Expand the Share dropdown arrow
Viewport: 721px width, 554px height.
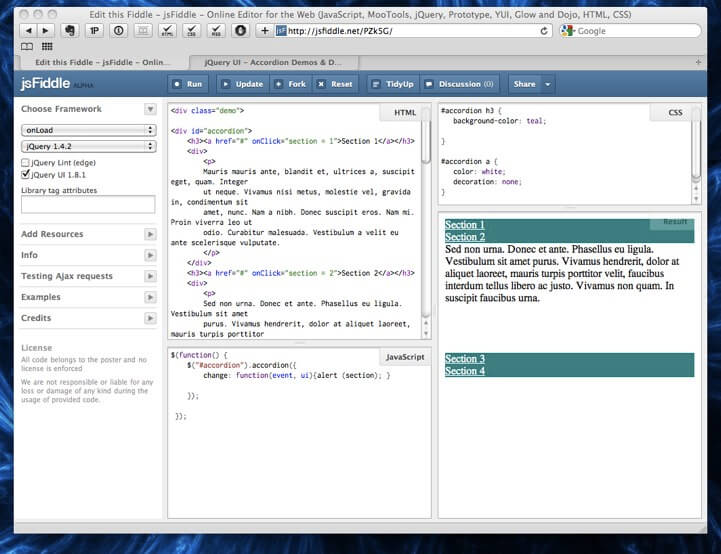pyautogui.click(x=548, y=84)
